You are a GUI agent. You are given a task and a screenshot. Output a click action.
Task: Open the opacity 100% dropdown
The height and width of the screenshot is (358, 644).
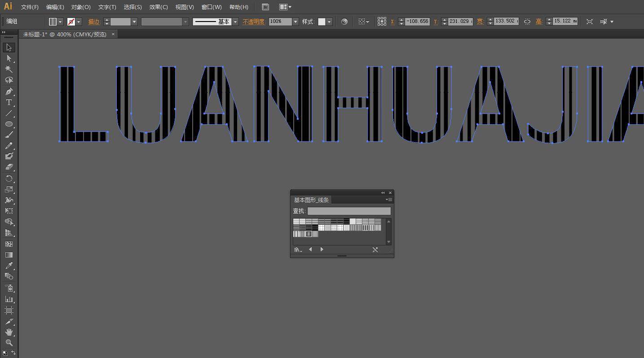[x=296, y=22]
